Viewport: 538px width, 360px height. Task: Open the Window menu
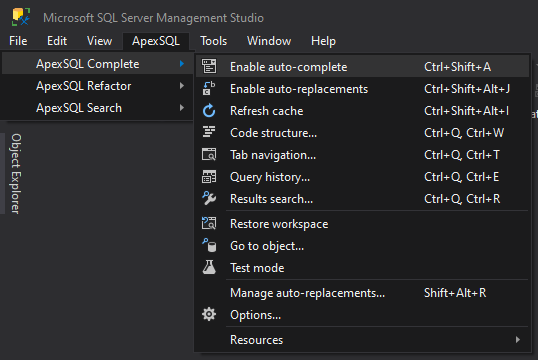coord(269,41)
